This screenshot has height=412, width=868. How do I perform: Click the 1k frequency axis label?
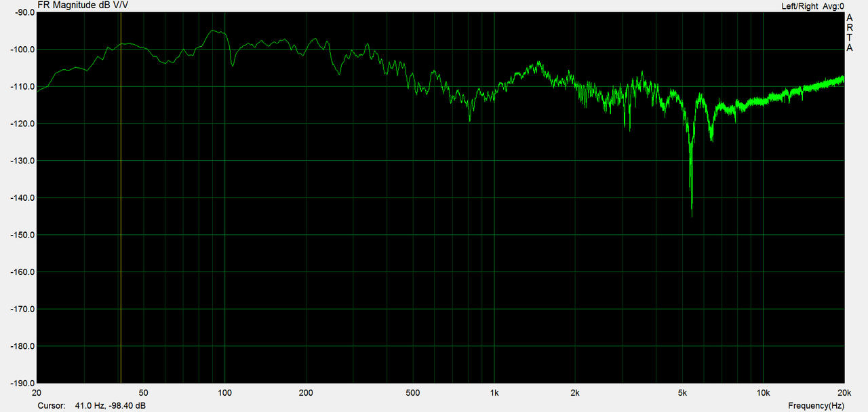[x=494, y=393]
